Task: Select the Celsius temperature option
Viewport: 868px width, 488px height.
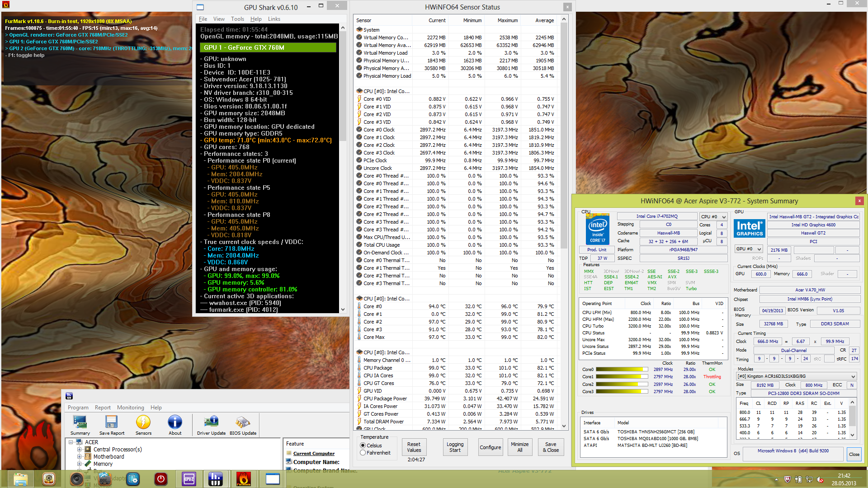Action: coord(363,446)
